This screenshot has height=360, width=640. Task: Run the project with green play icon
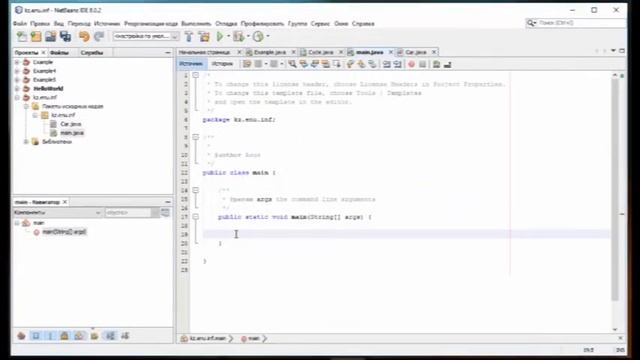pos(220,36)
